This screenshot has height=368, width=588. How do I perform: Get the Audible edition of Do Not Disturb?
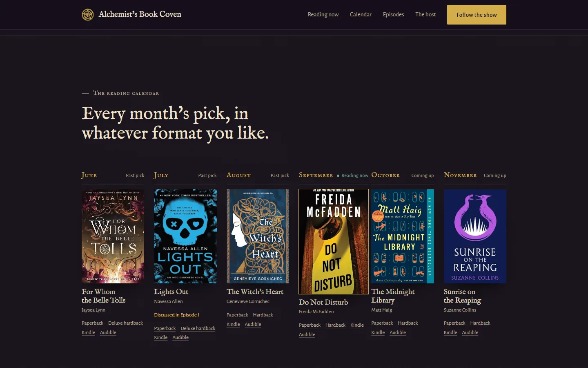pos(307,334)
